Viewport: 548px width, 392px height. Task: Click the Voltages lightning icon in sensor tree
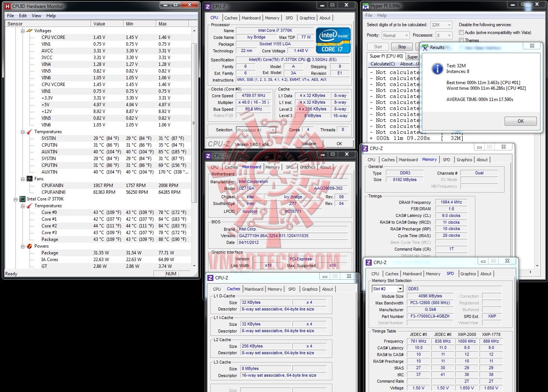[x=30, y=31]
